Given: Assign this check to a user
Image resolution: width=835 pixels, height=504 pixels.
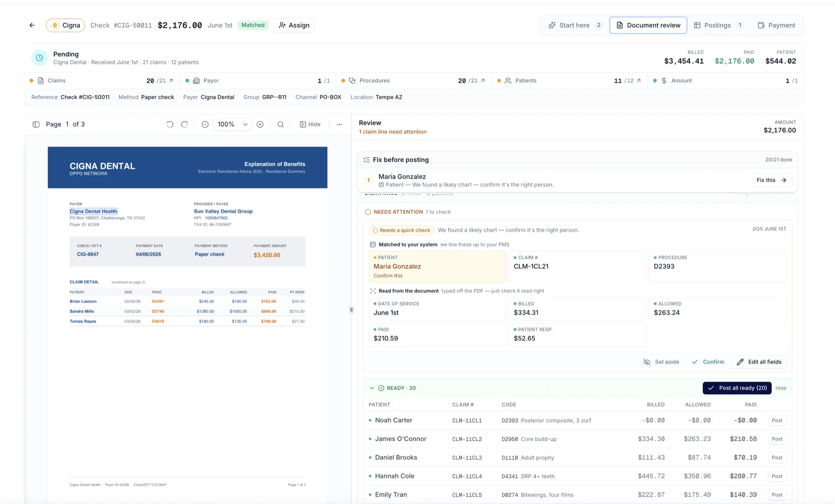Looking at the screenshot, I should [294, 25].
